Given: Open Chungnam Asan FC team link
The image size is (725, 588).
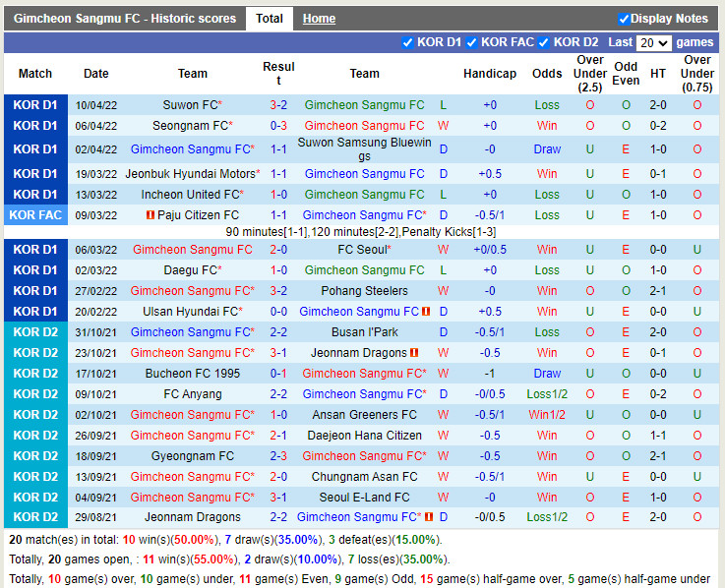Looking at the screenshot, I should (x=364, y=477).
